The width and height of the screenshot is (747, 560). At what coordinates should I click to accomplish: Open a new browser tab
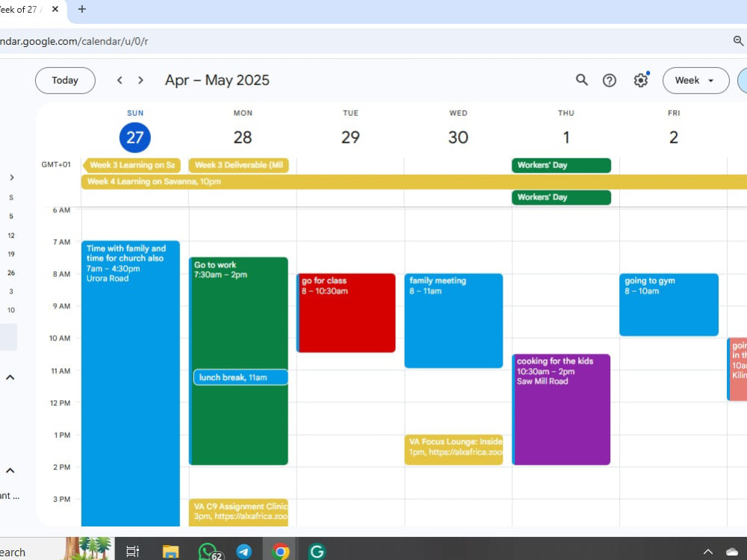click(x=82, y=9)
